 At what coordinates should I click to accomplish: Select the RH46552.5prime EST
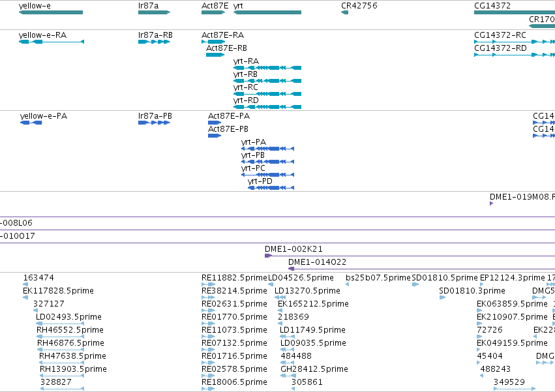(60, 337)
